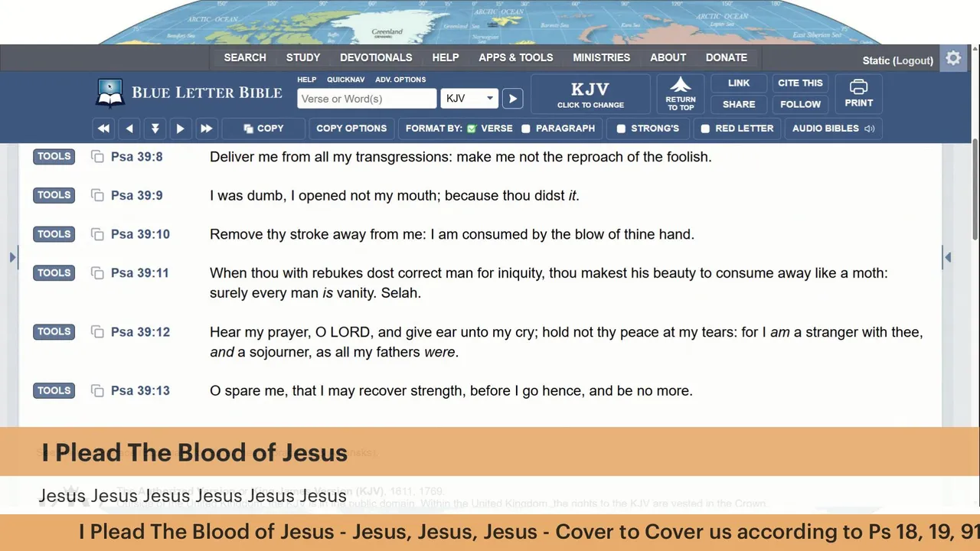
Task: Click the Blue Letter Bible logo
Action: [188, 93]
